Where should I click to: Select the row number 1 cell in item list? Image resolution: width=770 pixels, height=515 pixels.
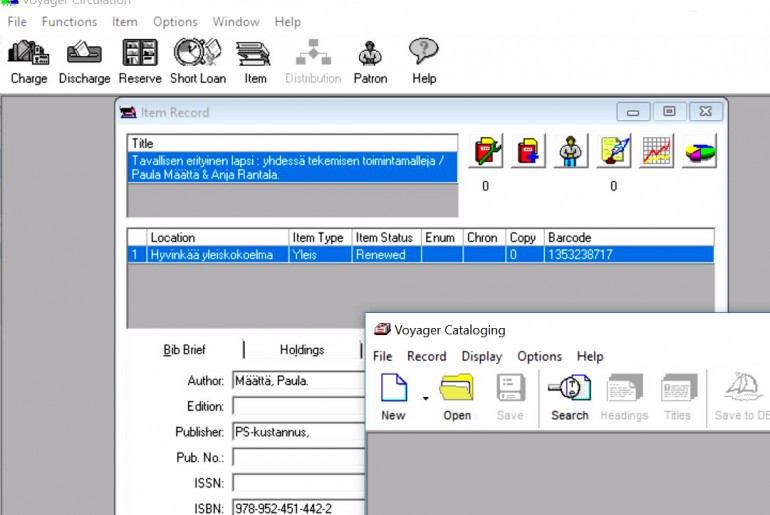click(x=137, y=255)
